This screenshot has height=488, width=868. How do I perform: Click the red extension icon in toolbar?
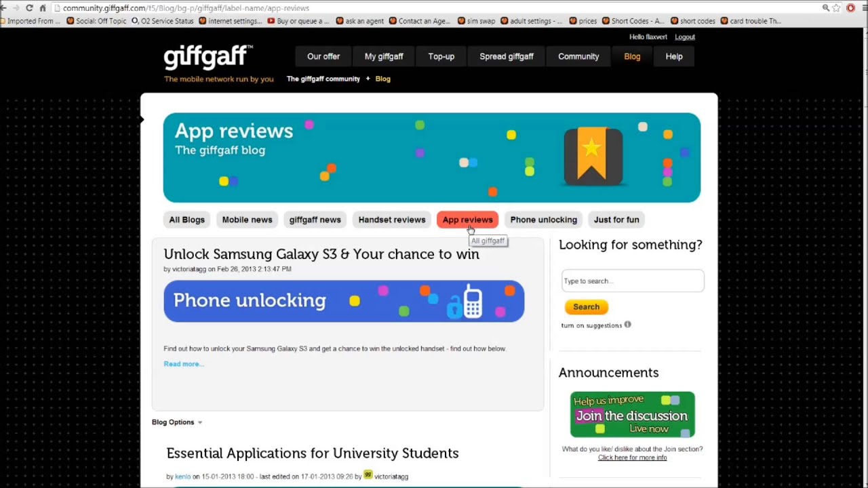pos(850,8)
